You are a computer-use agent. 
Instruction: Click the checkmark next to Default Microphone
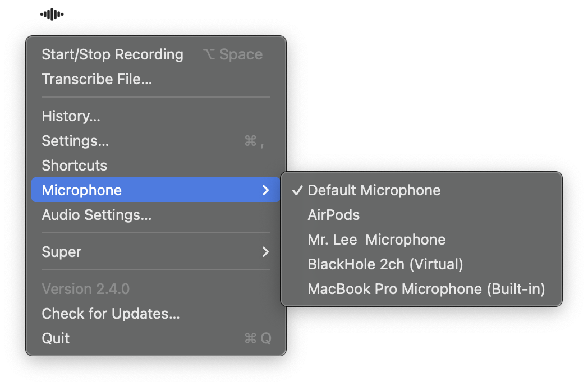(297, 190)
